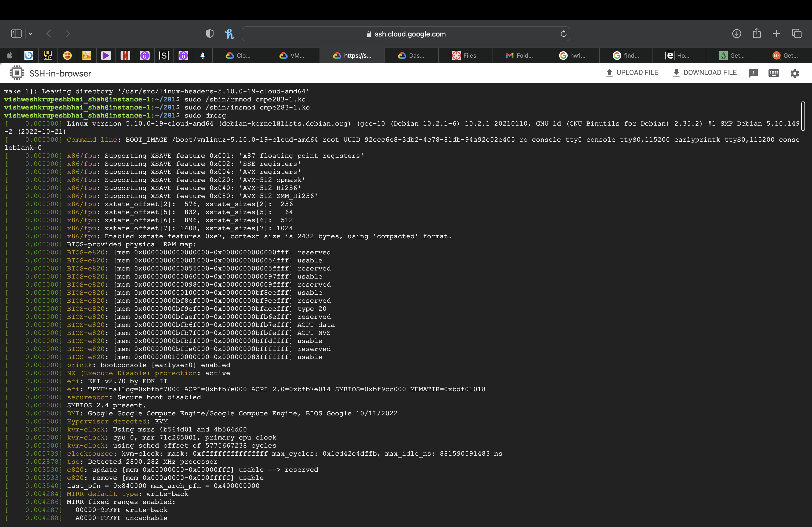Click the UPLOAD FILE button
This screenshot has height=527, width=812.
(x=632, y=73)
